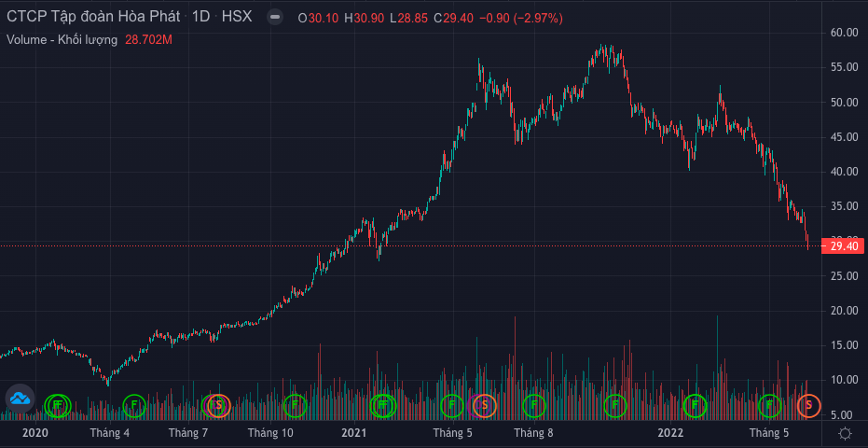868x448 pixels.
Task: Click the CTCP Tập đoàn Hòa Phát symbol title
Action: [x=94, y=18]
